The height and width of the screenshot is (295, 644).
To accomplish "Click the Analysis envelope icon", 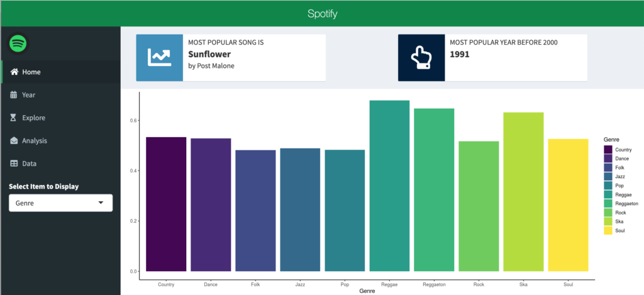I will [14, 141].
